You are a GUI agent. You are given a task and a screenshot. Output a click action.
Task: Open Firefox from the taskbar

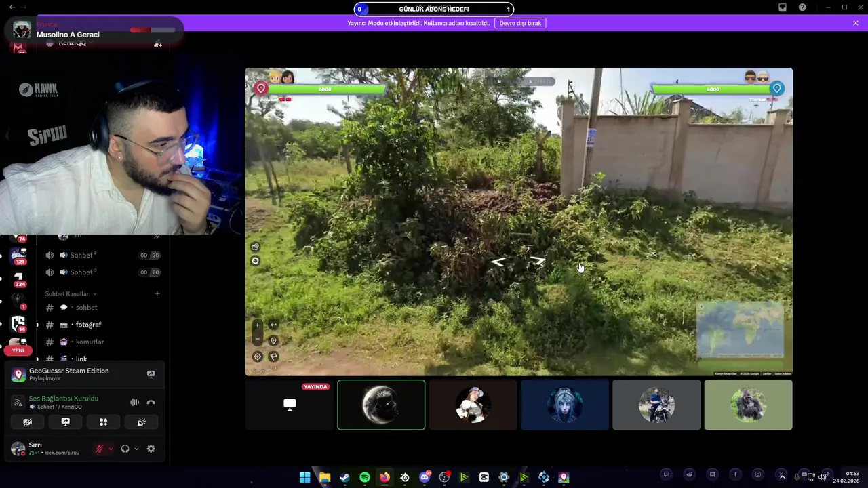[384, 477]
